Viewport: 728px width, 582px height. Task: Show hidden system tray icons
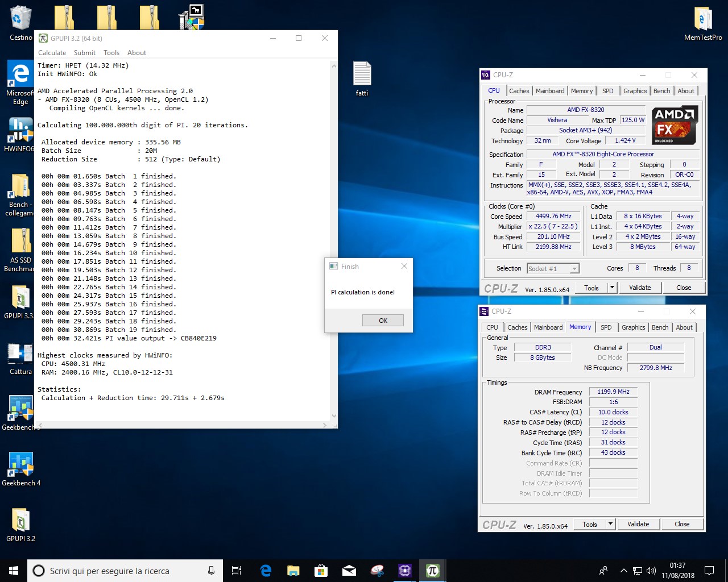623,571
